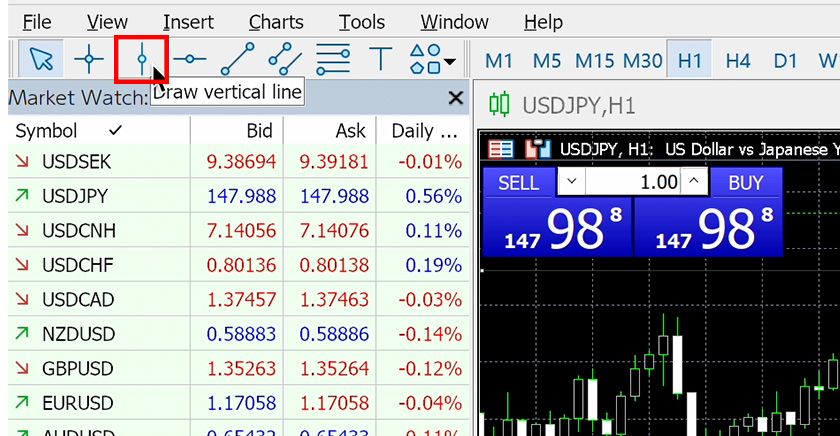Select the arrow cursor tool
This screenshot has width=840, height=436.
pyautogui.click(x=41, y=60)
